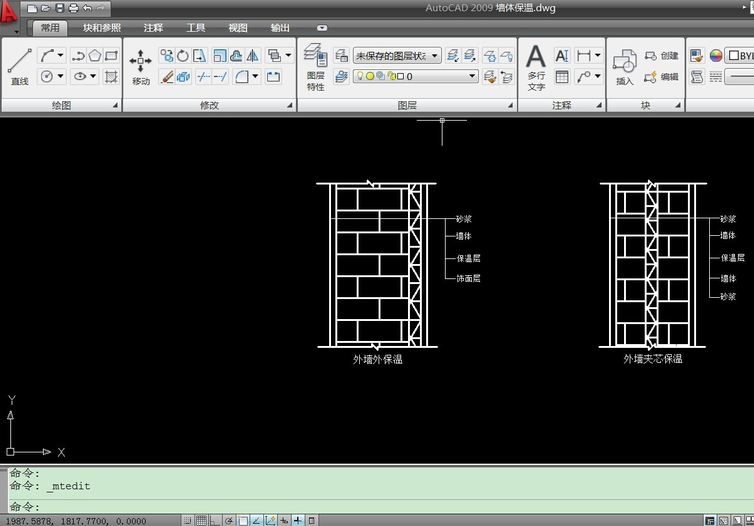
Task: Switch to the 常用 (Home) ribbon tab
Action: point(50,28)
